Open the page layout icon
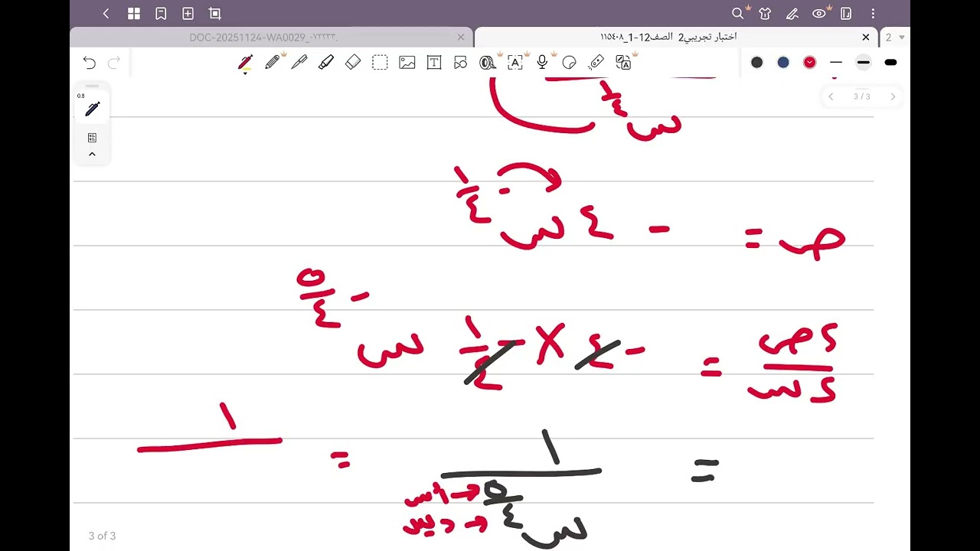980x551 pixels. pyautogui.click(x=846, y=13)
